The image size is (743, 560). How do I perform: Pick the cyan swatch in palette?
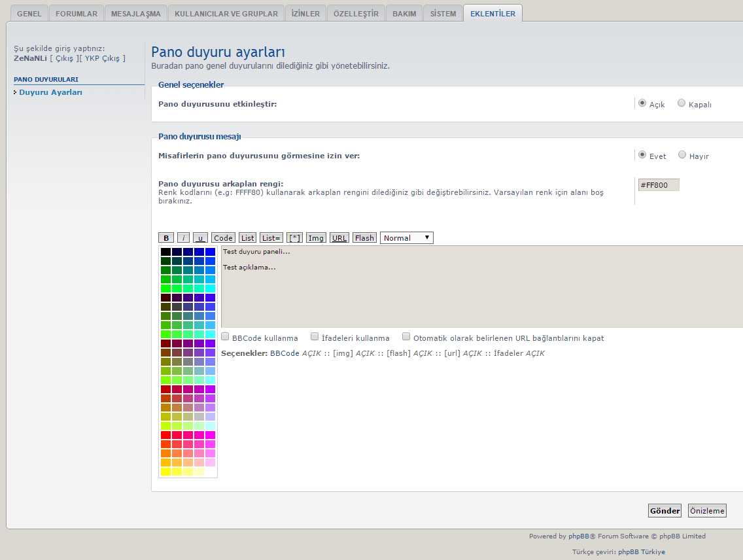pos(211,289)
